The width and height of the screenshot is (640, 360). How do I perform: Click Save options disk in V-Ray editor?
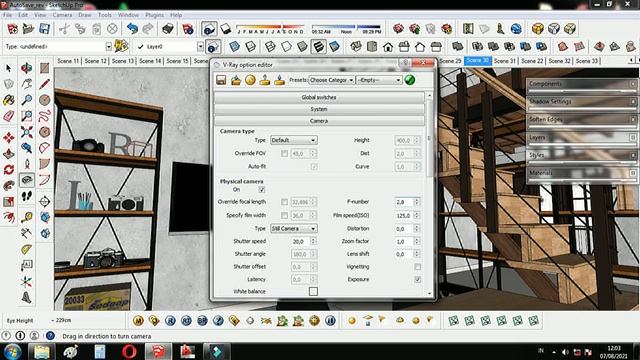(x=221, y=80)
